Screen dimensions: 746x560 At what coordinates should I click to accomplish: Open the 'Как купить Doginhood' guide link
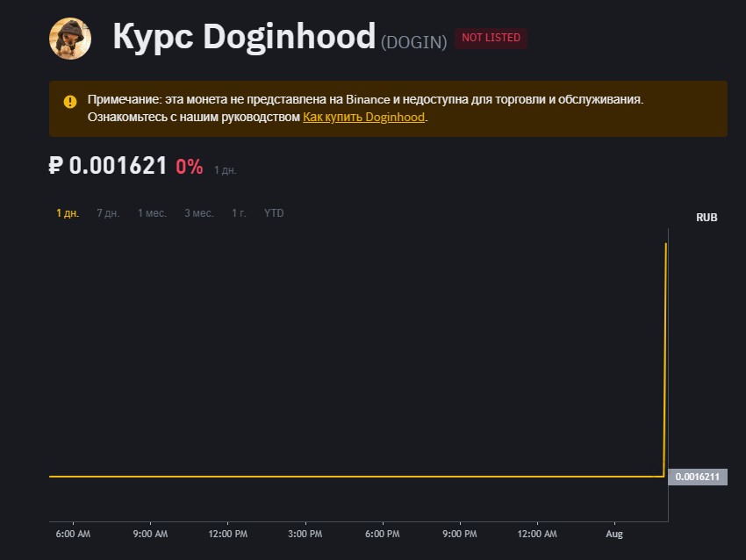(363, 117)
